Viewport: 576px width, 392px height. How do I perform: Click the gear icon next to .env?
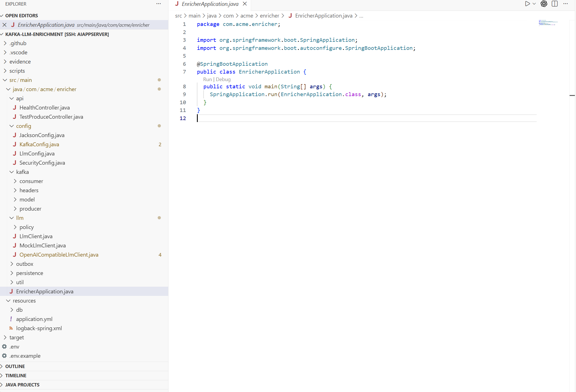tap(4, 347)
